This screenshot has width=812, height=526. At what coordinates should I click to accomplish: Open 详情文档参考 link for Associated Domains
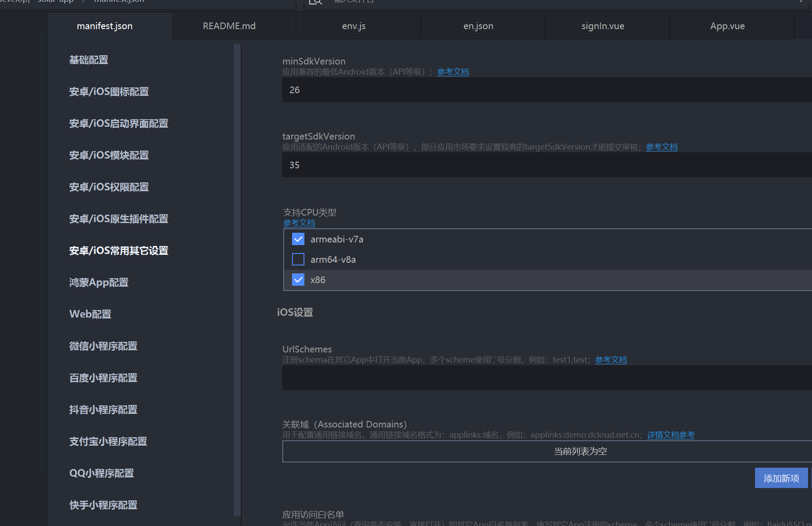click(x=671, y=435)
